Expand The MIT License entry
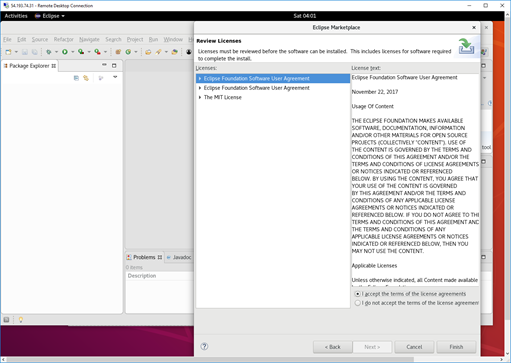Screen dimensions: 511x363 coord(200,97)
